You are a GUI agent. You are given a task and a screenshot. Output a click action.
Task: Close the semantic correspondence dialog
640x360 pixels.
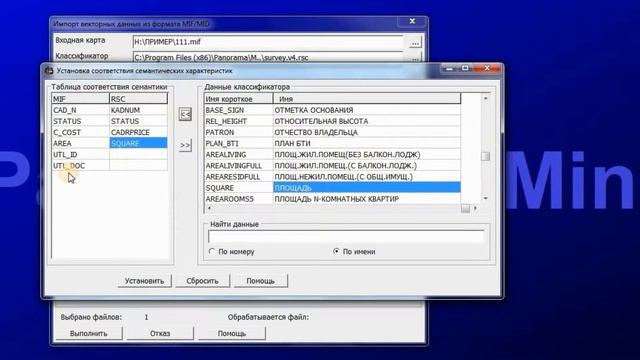coord(487,68)
